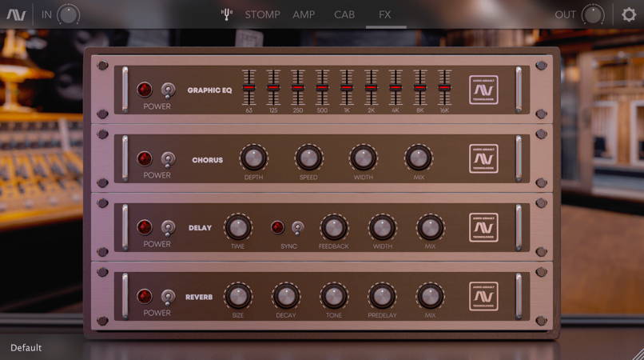Open the Default preset selector
This screenshot has height=360, width=644.
point(26,348)
